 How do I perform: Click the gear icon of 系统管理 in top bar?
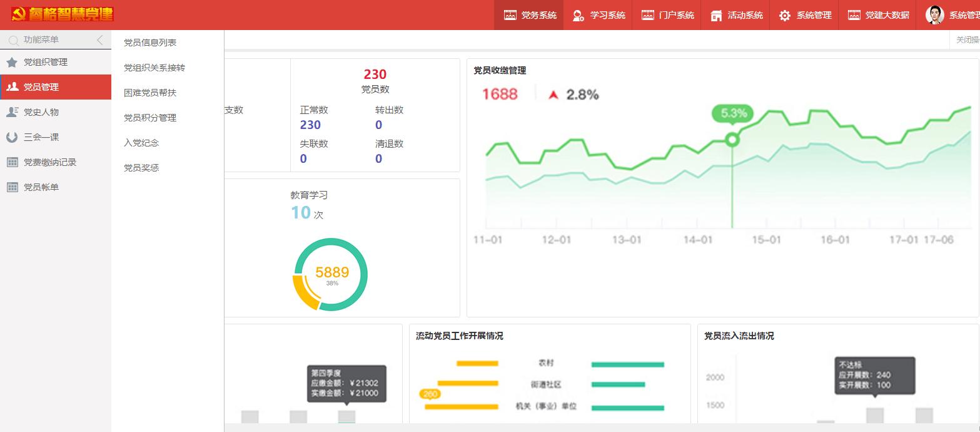786,15
